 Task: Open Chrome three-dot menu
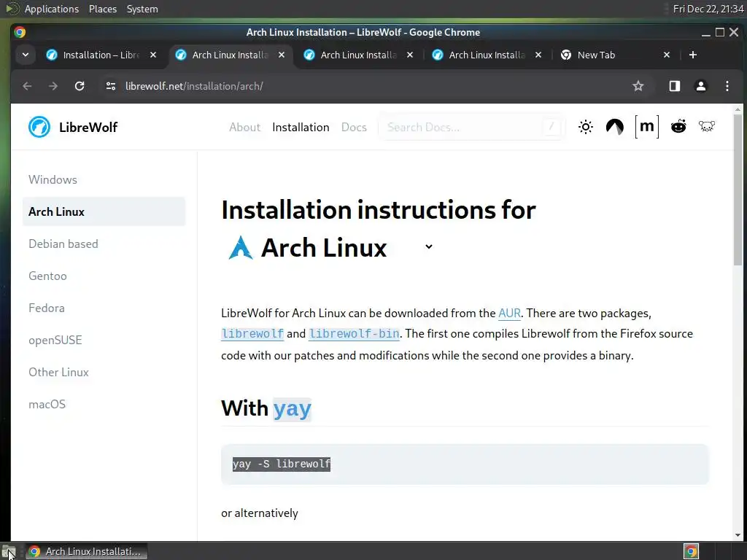pyautogui.click(x=727, y=86)
